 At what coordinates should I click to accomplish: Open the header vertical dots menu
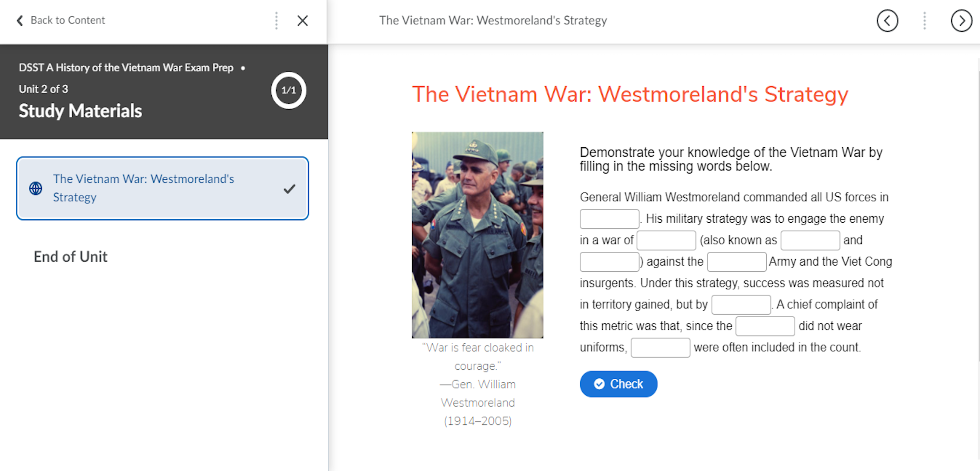point(925,21)
